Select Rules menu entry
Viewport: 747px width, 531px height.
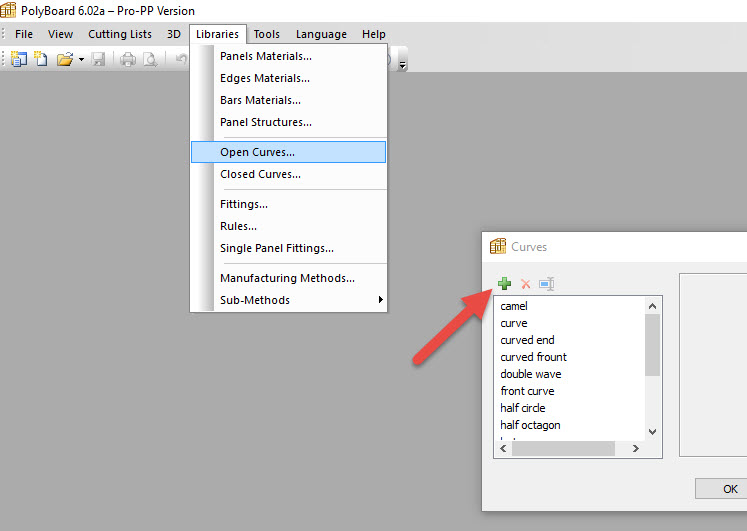[289, 226]
